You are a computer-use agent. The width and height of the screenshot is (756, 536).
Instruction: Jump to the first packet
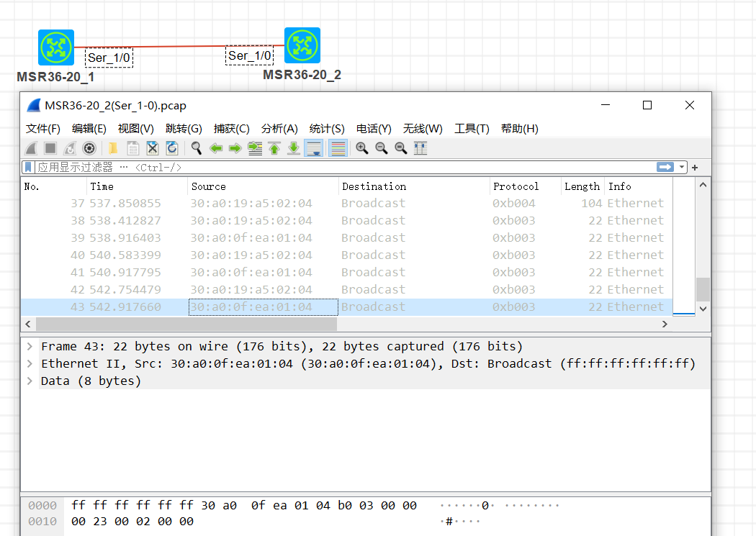274,148
